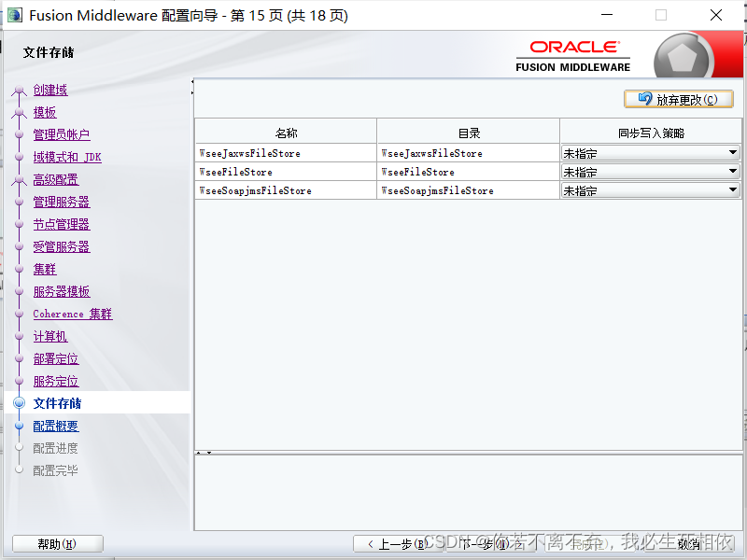747x560 pixels.
Task: Open the Coherence 集群 step
Action: (73, 314)
